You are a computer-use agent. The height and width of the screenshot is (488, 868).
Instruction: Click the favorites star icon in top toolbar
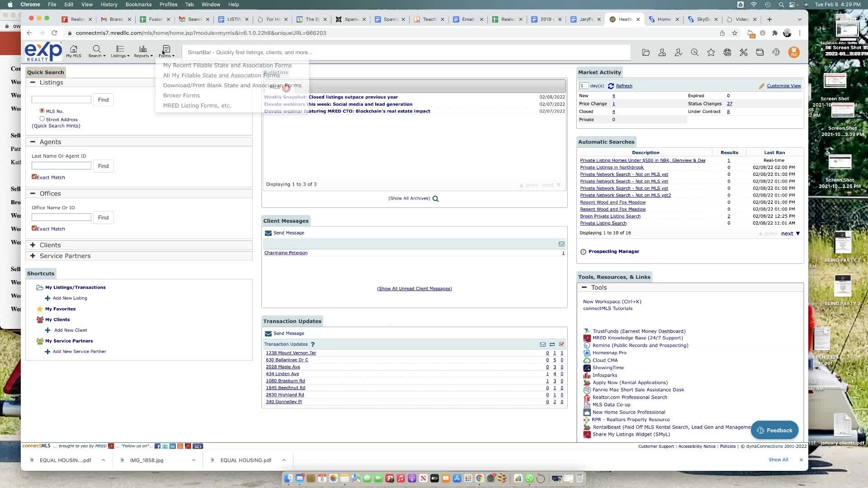(x=711, y=52)
